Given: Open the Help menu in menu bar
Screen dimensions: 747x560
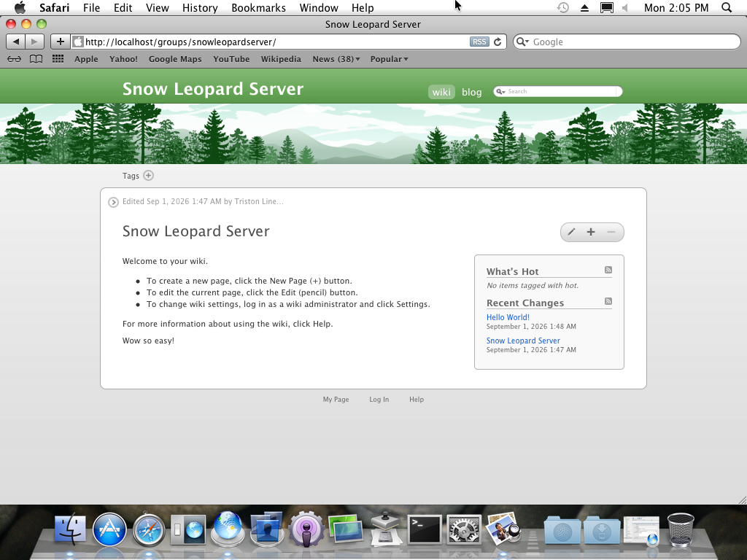Looking at the screenshot, I should click(x=363, y=7).
